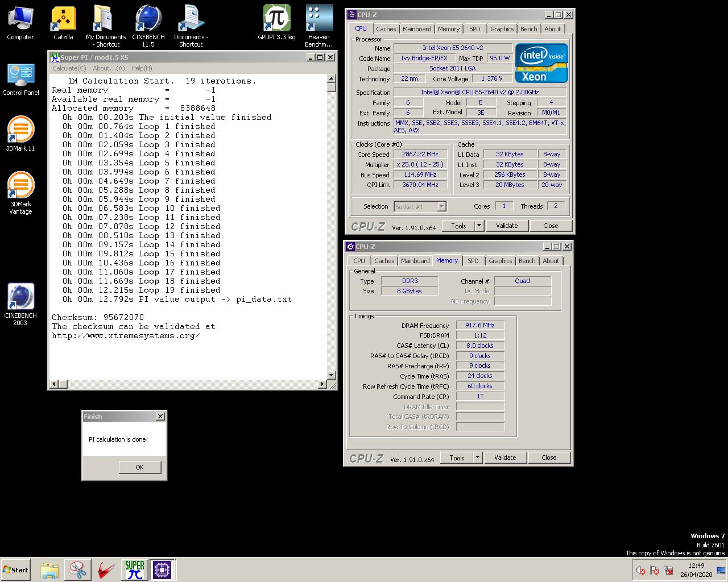The image size is (728, 582).
Task: Click the Intel Xeon logo badge
Action: click(x=541, y=63)
